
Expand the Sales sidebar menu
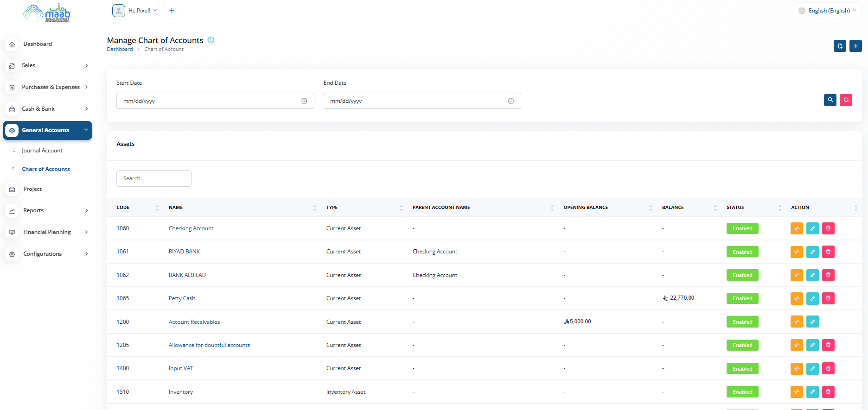[48, 66]
